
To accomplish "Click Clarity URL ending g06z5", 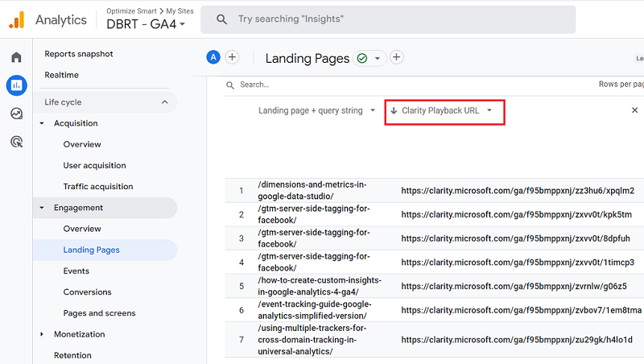I will click(x=514, y=286).
